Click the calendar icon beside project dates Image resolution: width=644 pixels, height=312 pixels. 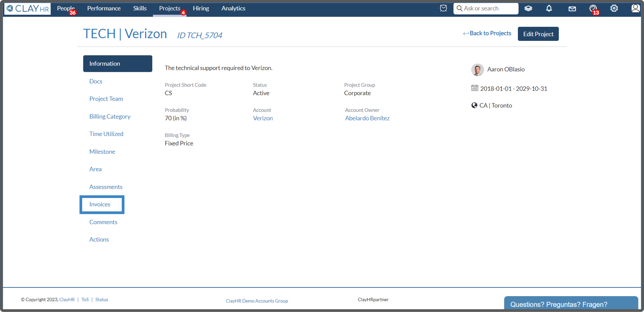tap(475, 88)
